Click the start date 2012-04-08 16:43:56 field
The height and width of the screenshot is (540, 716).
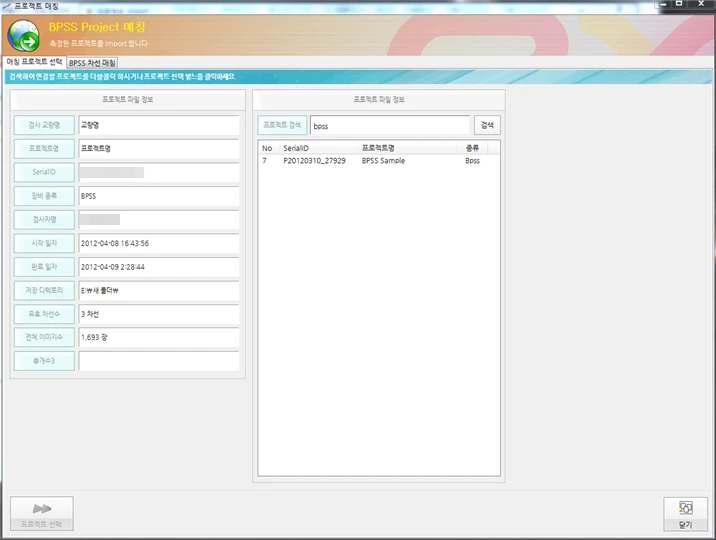pos(159,243)
